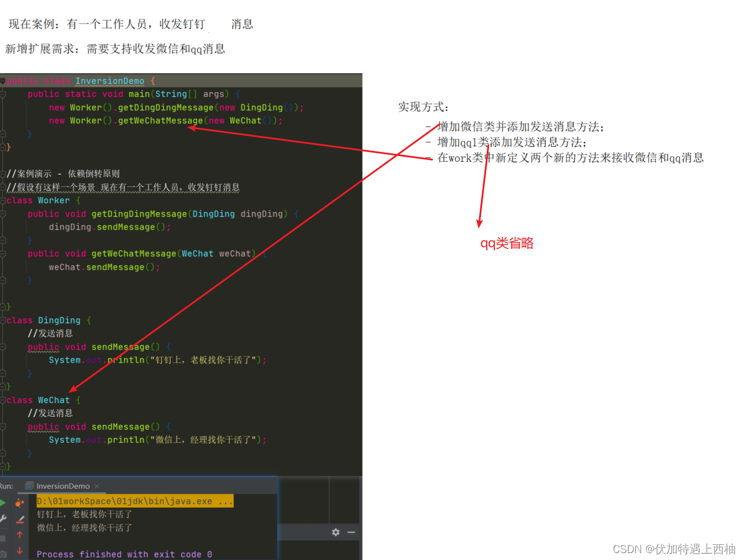Click the orange debug rerun icon

click(x=20, y=503)
